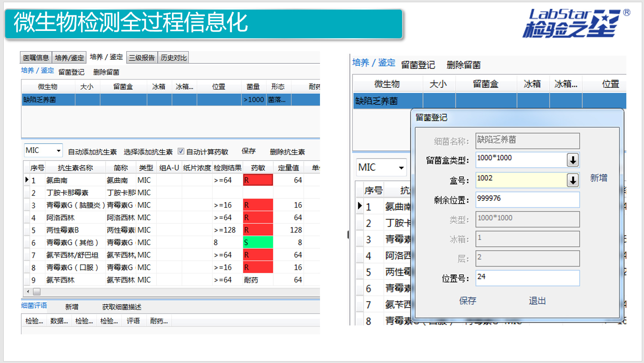The height and width of the screenshot is (363, 644).
Task: Click 留菌登记 in left panel toolbar
Action: (71, 72)
